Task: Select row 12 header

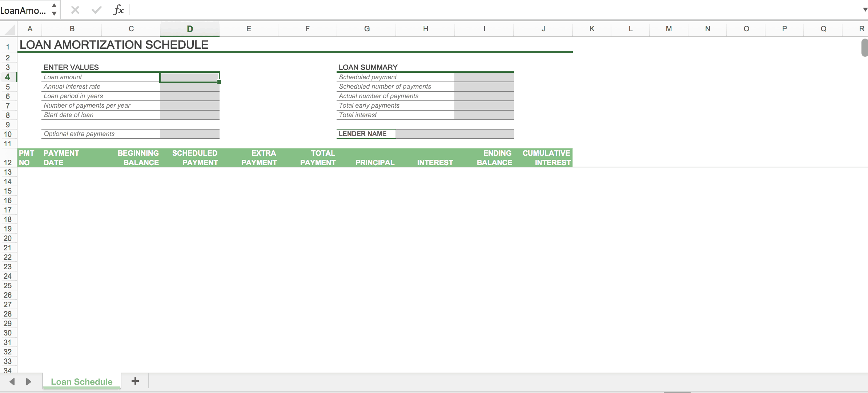Action: click(x=8, y=158)
